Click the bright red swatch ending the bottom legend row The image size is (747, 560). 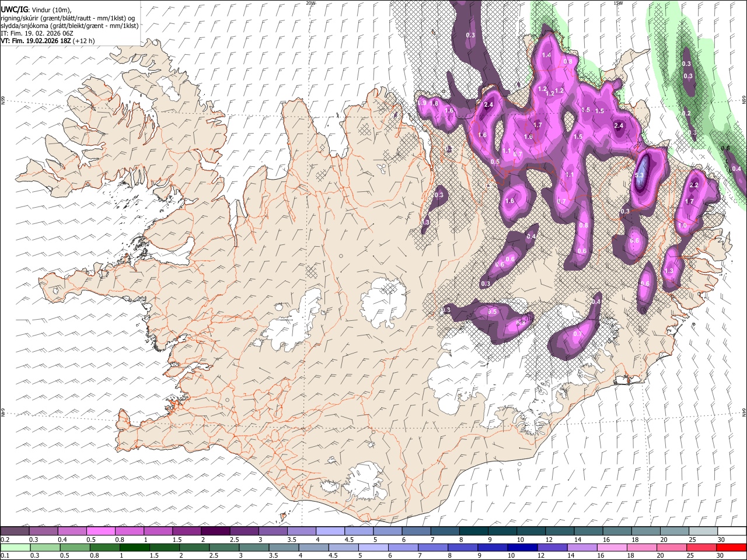point(732,548)
